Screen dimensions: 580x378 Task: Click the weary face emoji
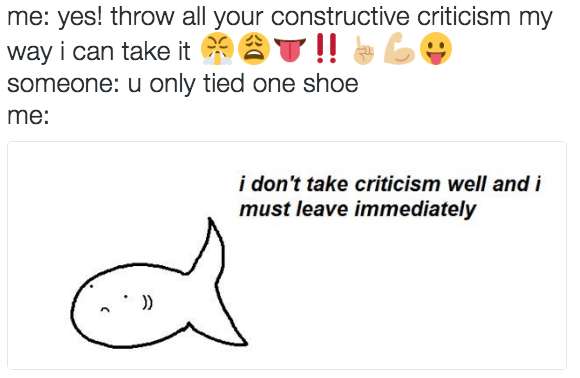(x=254, y=48)
